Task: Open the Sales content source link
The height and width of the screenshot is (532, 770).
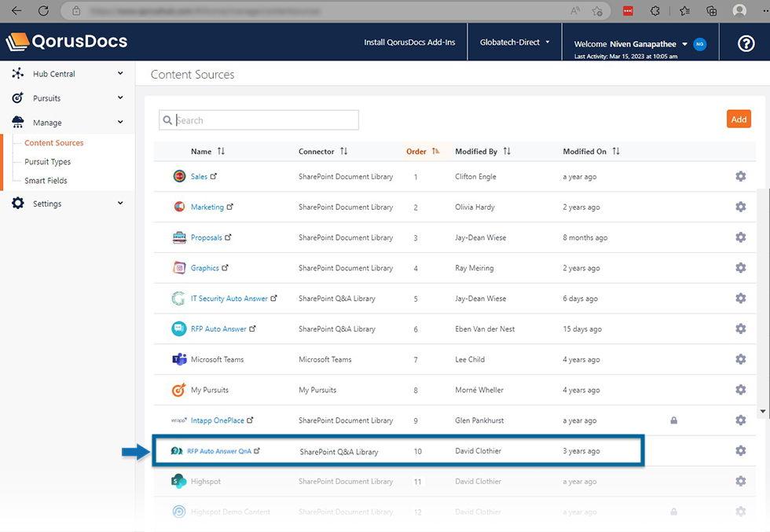Action: (x=199, y=176)
